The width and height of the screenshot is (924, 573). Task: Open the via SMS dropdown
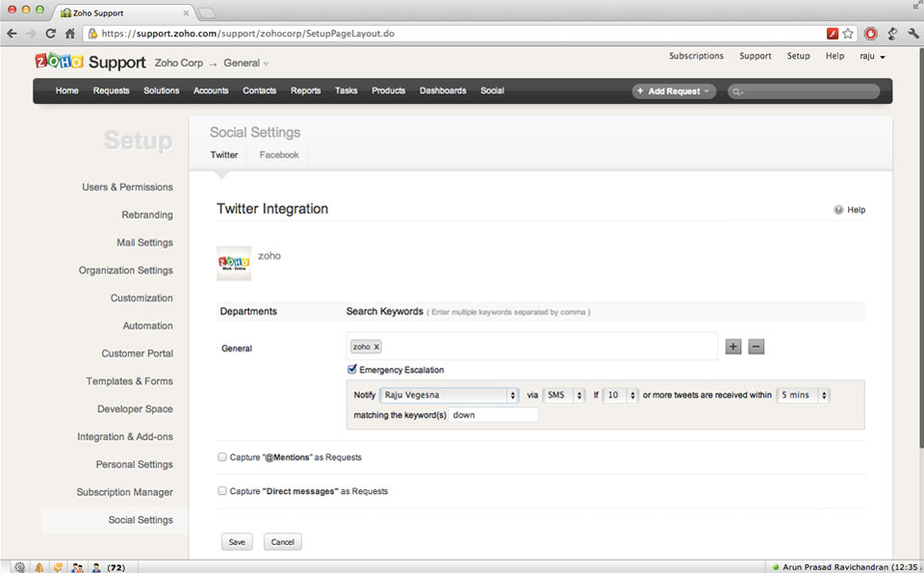tap(563, 395)
